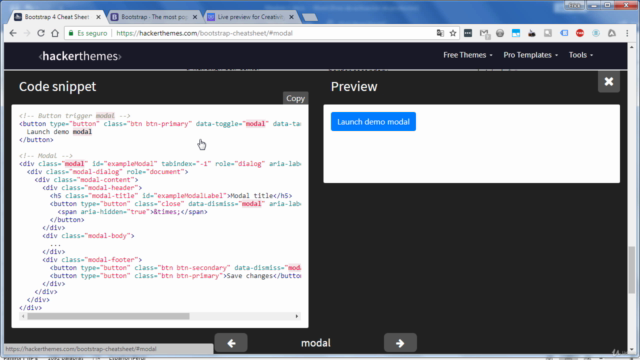
Task: Click the grey globe extension icon
Action: 500,33
